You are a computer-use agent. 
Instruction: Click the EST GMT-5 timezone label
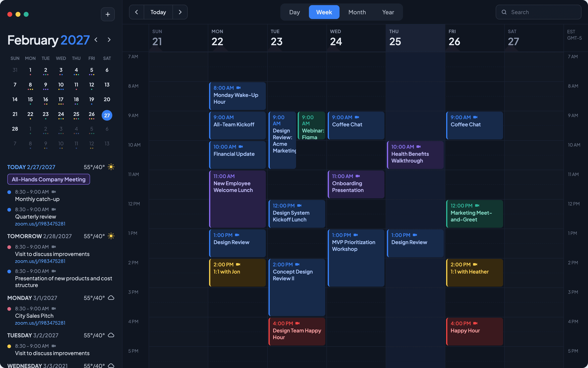(x=574, y=35)
